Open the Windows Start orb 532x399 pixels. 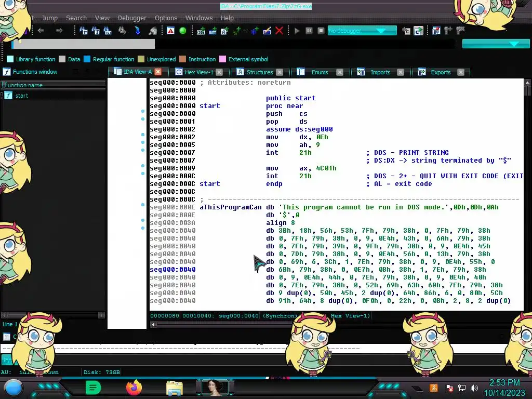13,388
